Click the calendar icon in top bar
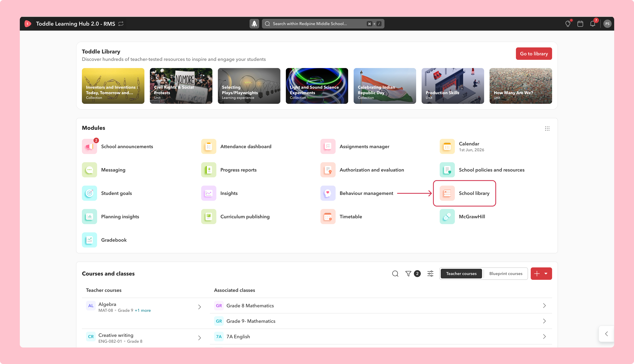The width and height of the screenshot is (634, 364). point(580,24)
